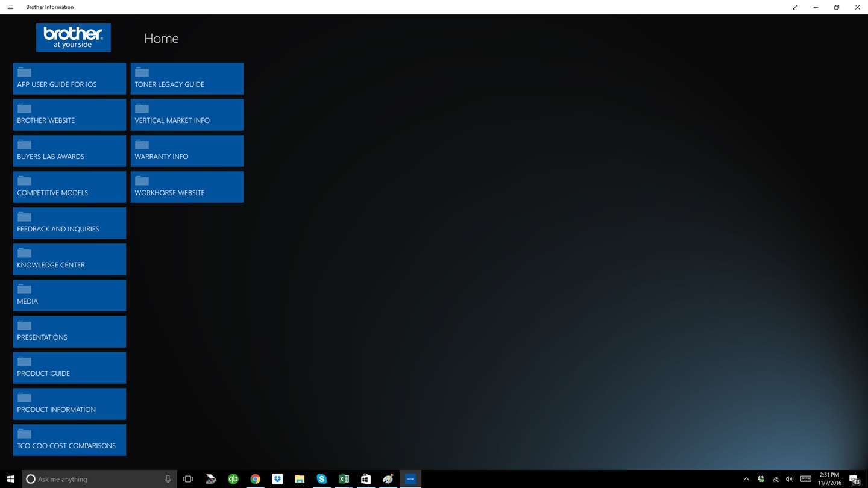Open the WARRANTY INFO folder

(187, 151)
